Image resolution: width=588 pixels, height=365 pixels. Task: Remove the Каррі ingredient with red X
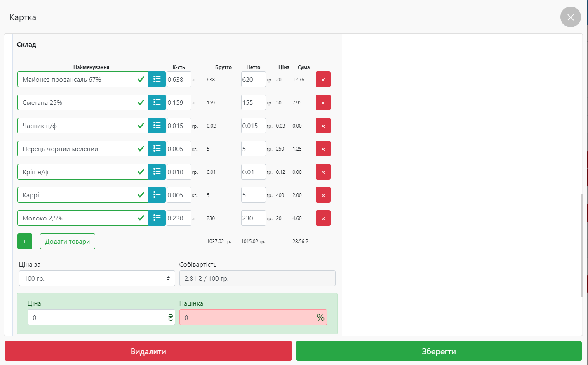point(323,195)
